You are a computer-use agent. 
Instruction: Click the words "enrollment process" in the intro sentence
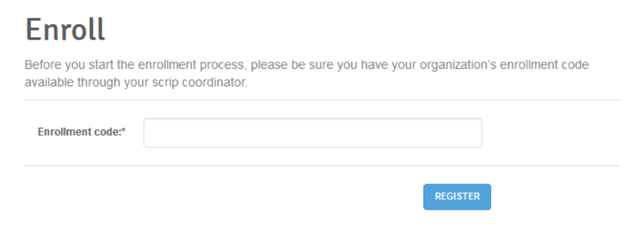coord(192,65)
